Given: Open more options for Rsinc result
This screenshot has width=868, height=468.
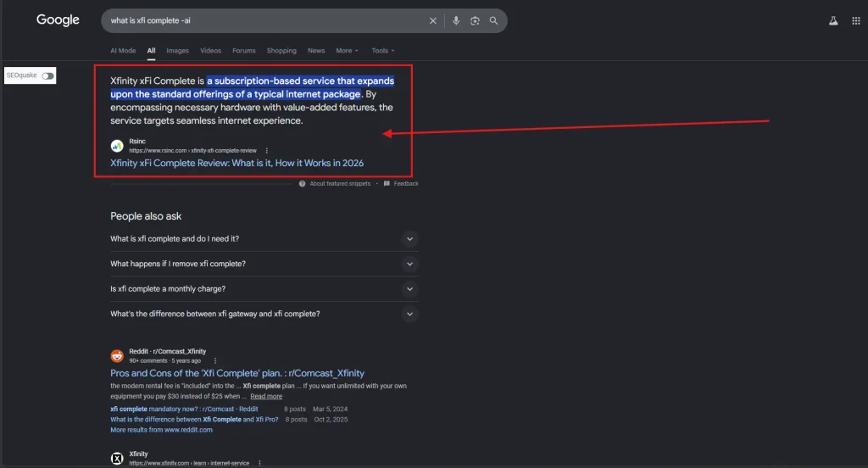Looking at the screenshot, I should tap(267, 151).
